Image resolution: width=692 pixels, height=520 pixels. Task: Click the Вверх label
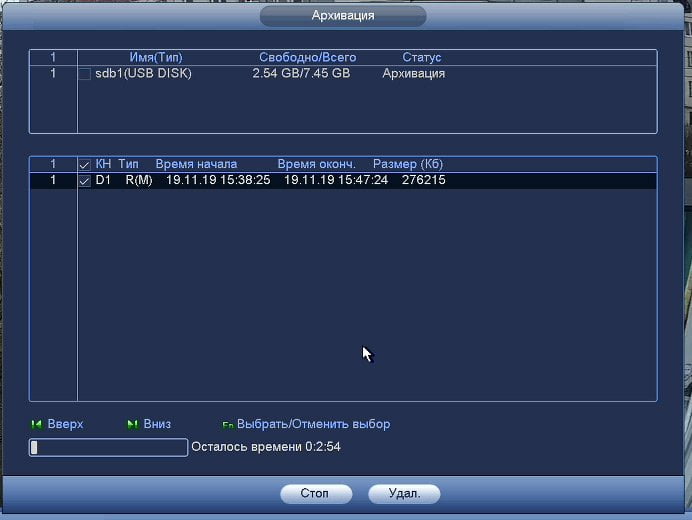65,424
